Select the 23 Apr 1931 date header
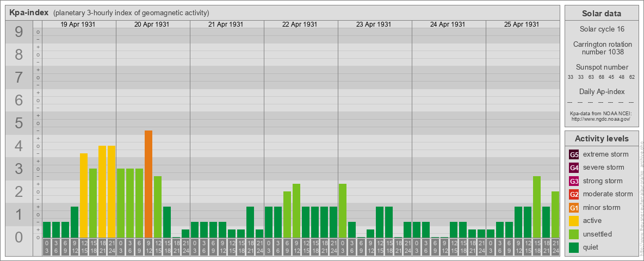Viewport: 644px width, 261px height. [374, 24]
